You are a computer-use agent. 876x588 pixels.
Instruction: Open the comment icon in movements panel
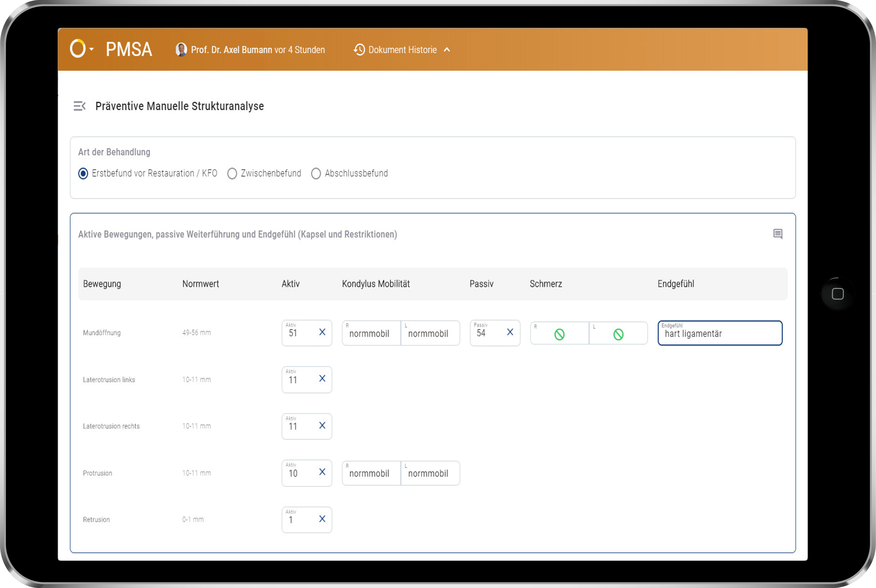click(778, 234)
